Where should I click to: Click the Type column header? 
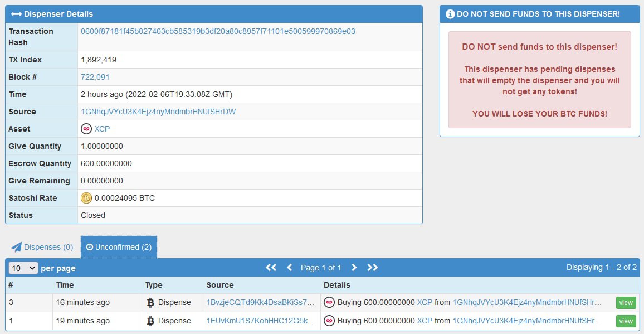(154, 284)
